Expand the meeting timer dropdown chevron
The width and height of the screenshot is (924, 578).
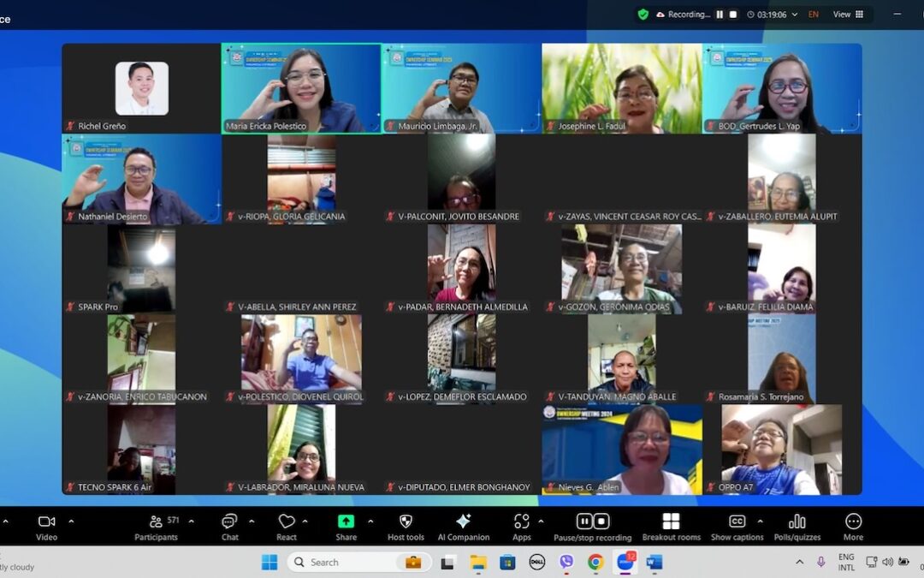click(794, 15)
